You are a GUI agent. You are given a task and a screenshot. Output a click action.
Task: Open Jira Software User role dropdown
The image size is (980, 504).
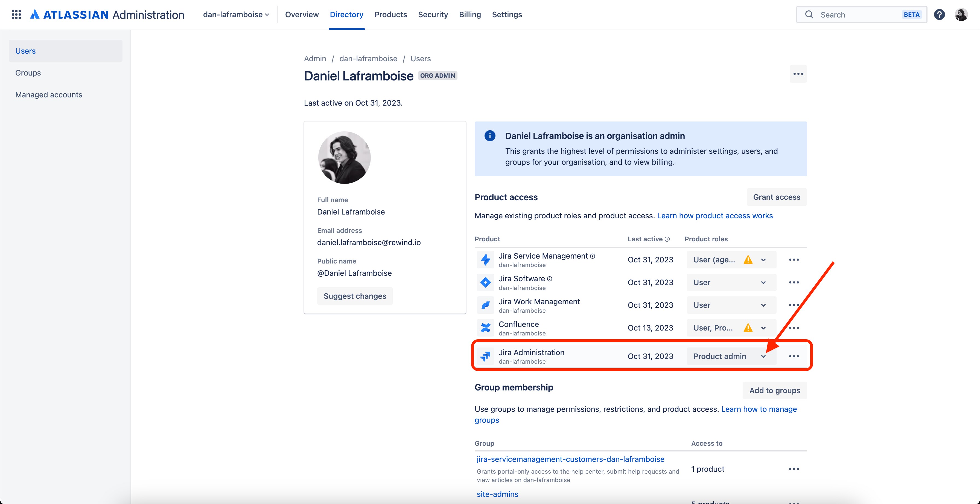731,282
